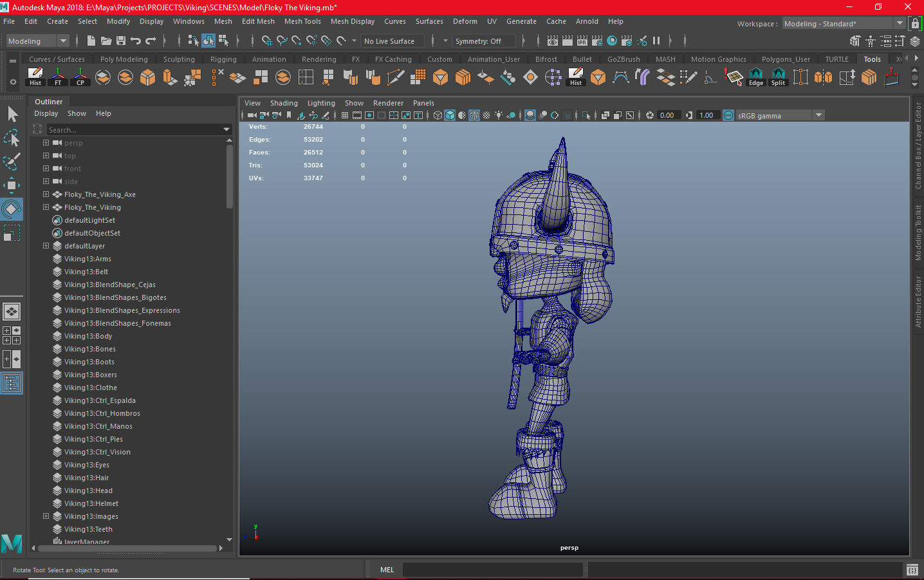Screen dimensions: 924x580
Task: Click the MEL script language button
Action: [x=387, y=570]
